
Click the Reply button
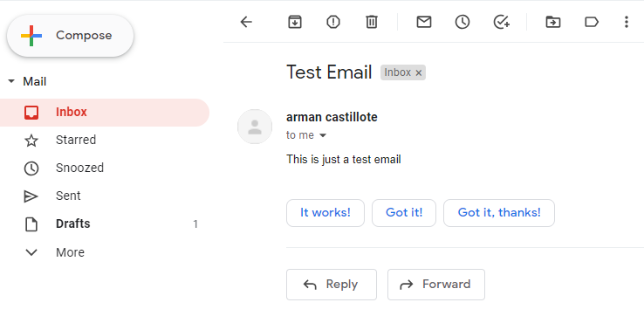[x=332, y=285]
